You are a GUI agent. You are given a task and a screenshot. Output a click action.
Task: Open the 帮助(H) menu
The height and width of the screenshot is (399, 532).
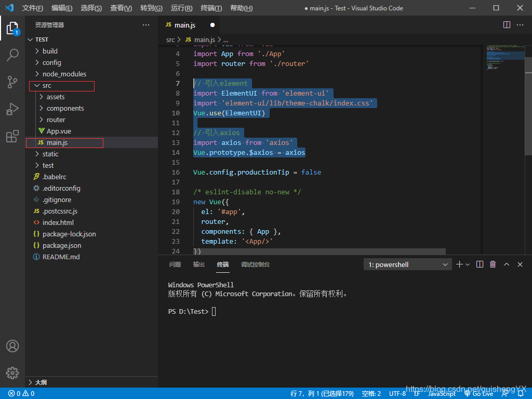(241, 8)
